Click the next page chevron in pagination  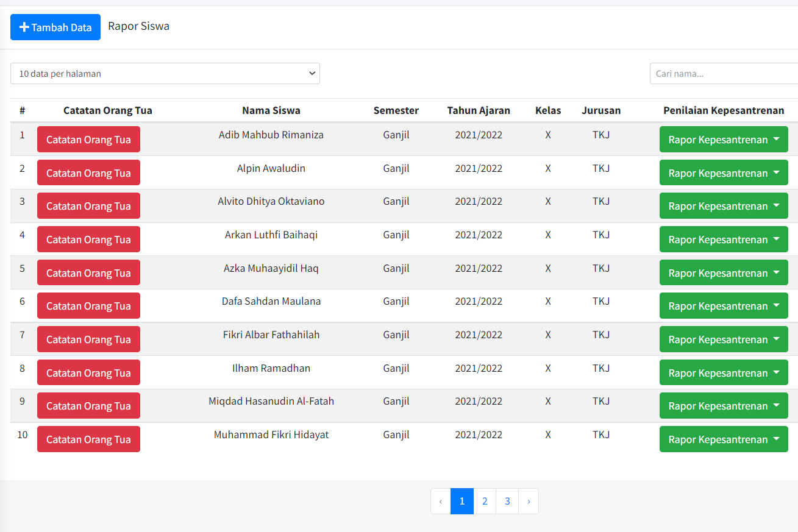coord(529,501)
